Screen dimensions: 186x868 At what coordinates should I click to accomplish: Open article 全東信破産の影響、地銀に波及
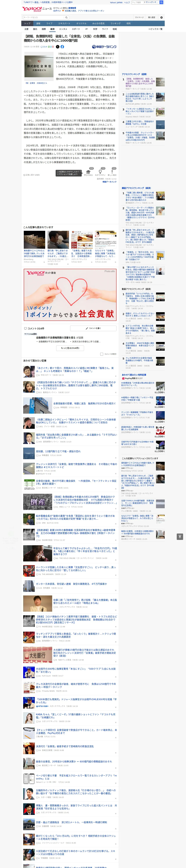(84, 403)
